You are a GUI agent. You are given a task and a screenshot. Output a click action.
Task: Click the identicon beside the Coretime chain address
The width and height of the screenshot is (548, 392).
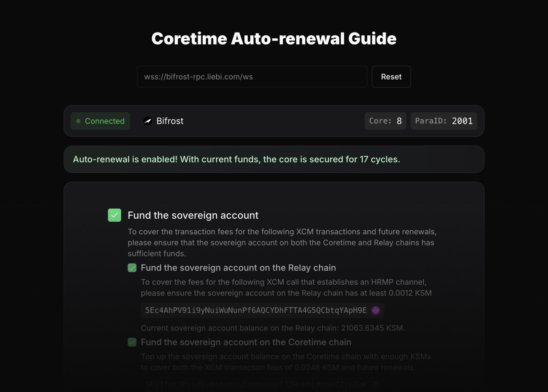376,384
